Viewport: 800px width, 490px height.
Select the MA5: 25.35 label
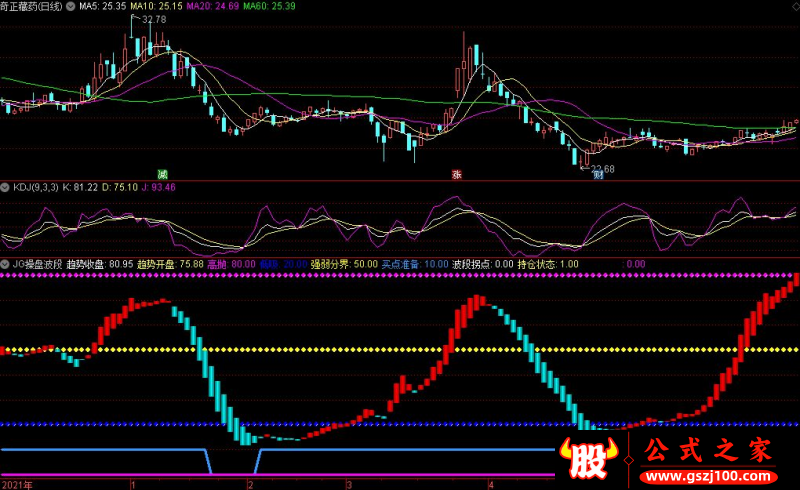(103, 6)
